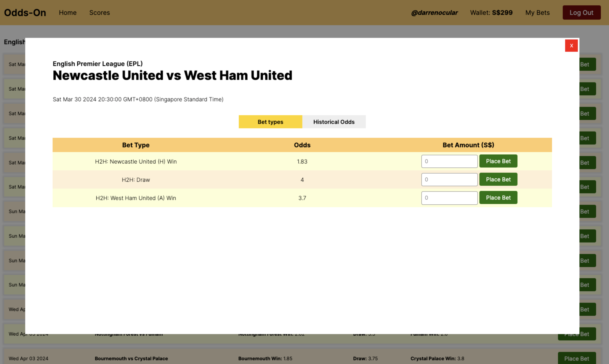Click bet amount field for West Ham Win
The image size is (609, 364).
pyautogui.click(x=449, y=198)
